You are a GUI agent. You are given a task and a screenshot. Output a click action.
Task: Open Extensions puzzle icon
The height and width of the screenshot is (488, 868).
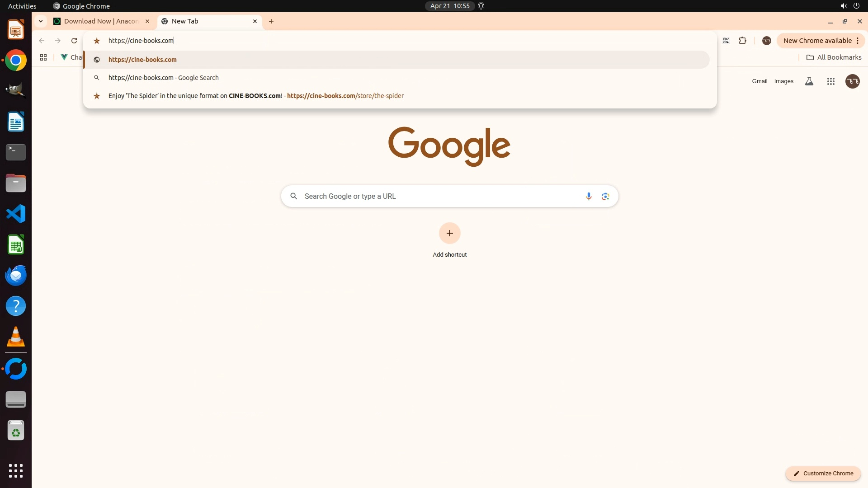pos(742,41)
